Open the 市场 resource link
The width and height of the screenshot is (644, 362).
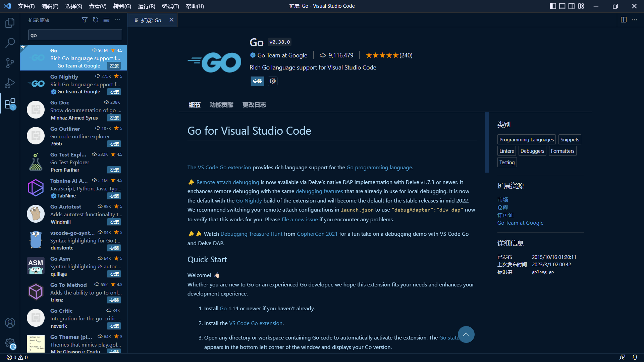[503, 200]
